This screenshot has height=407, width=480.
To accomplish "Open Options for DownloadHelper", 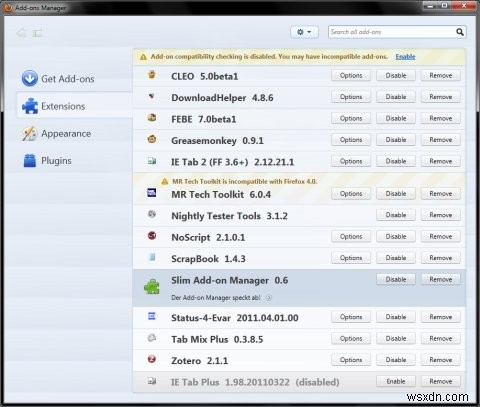I will click(351, 97).
